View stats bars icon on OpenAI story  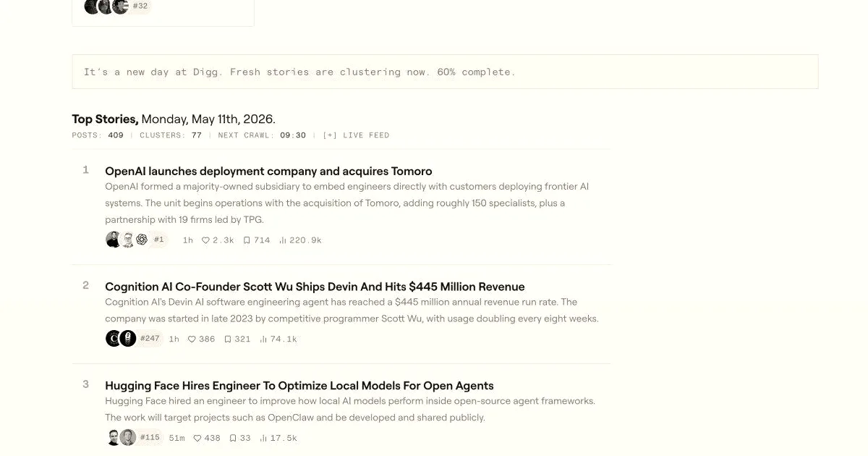click(x=283, y=240)
